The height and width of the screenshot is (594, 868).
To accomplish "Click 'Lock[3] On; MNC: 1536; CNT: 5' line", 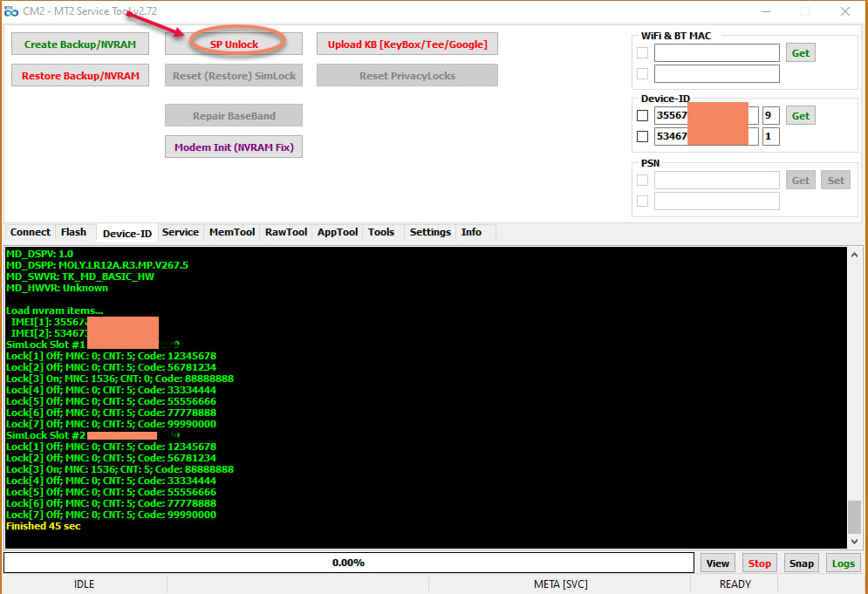I will click(x=120, y=469).
